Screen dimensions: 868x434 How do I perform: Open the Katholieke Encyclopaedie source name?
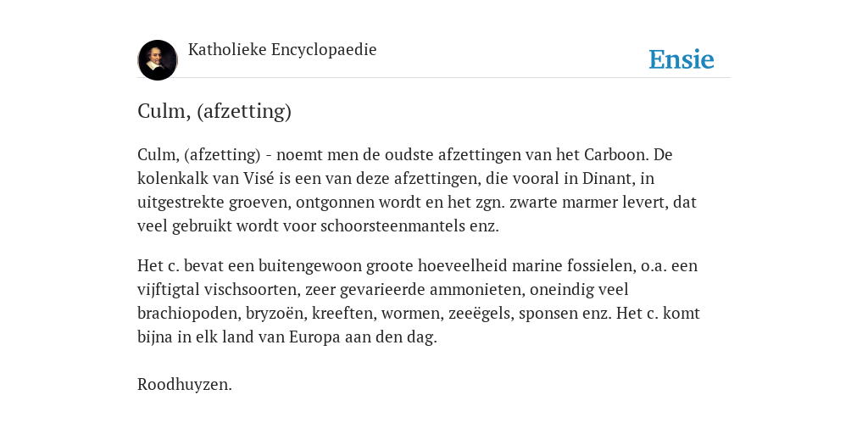pyautogui.click(x=282, y=49)
